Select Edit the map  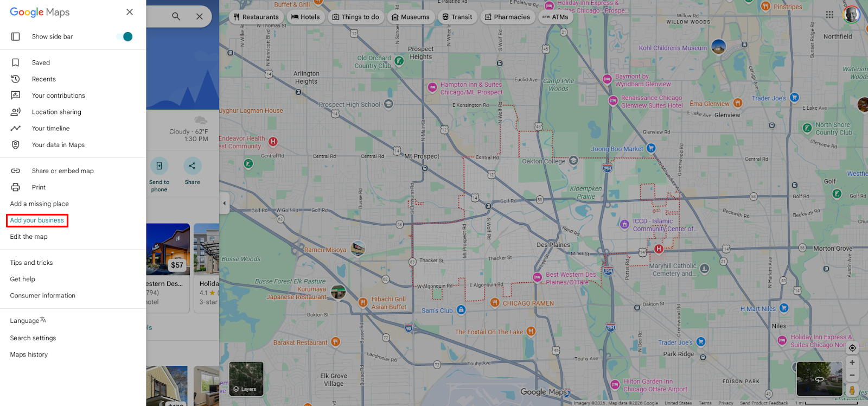pos(29,237)
